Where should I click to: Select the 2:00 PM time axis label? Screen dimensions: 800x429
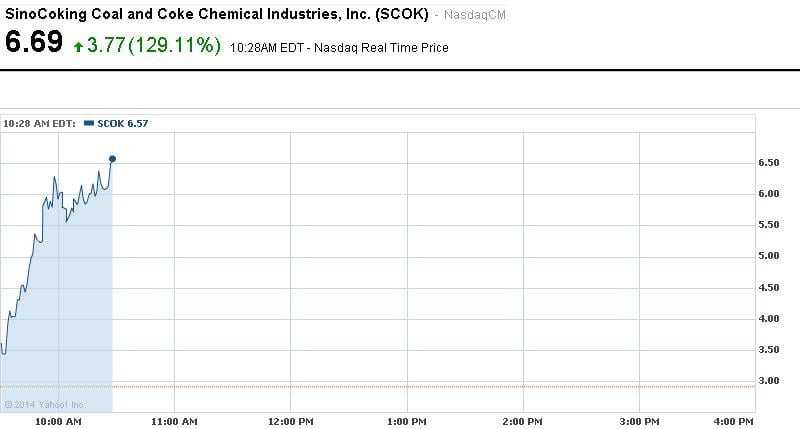click(523, 423)
